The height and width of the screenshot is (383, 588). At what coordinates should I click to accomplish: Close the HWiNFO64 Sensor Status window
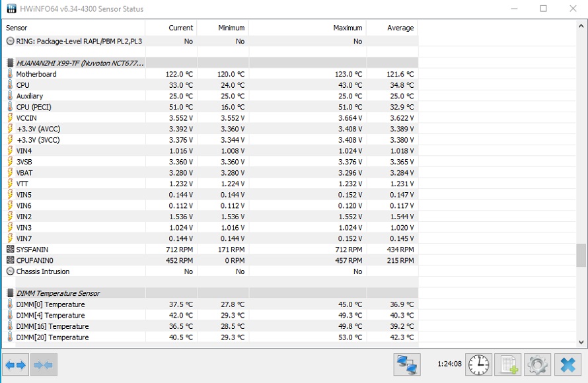click(573, 9)
